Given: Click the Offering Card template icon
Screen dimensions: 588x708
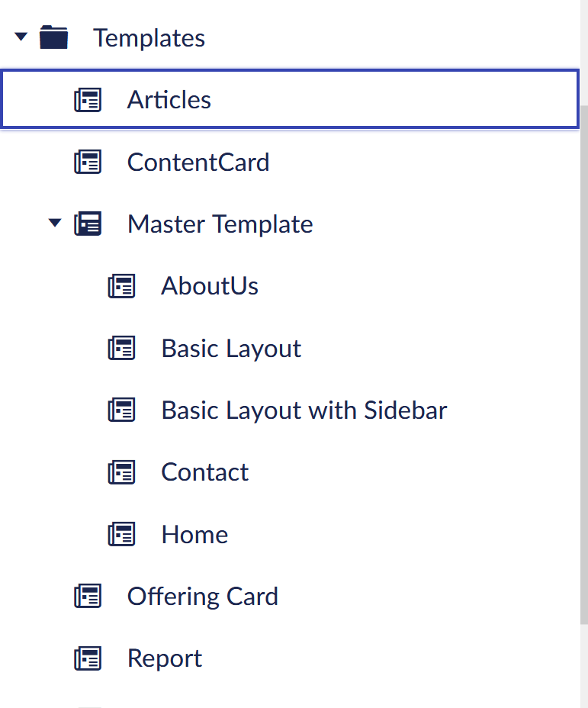Looking at the screenshot, I should pos(88,596).
